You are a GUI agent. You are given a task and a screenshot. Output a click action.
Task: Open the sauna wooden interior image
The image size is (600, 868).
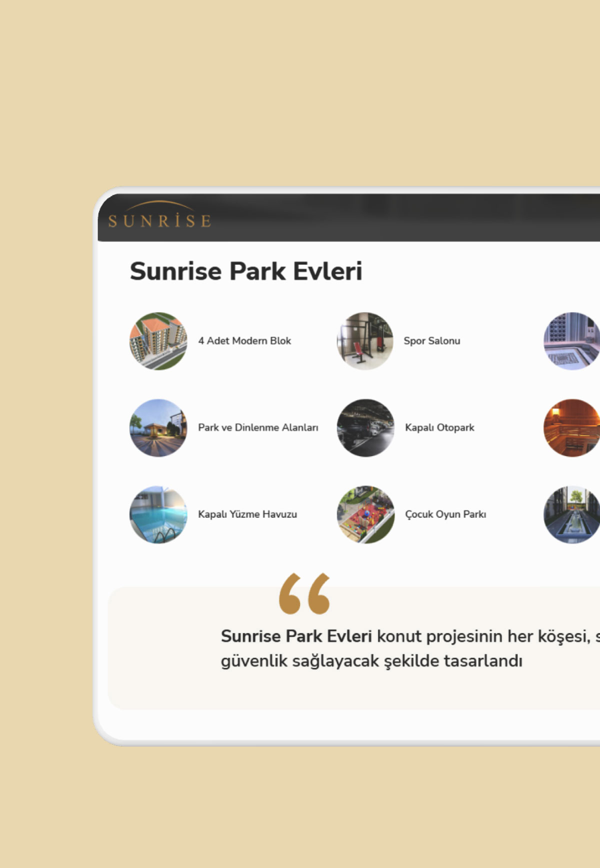571,427
